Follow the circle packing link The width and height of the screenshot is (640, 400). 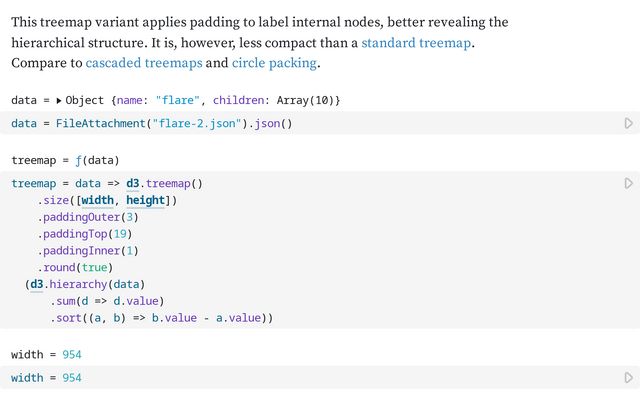click(x=274, y=63)
